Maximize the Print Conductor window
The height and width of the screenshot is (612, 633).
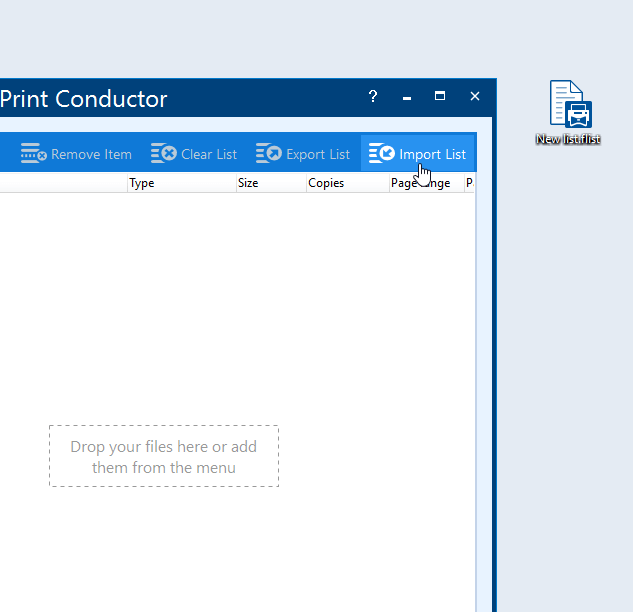[x=440, y=96]
